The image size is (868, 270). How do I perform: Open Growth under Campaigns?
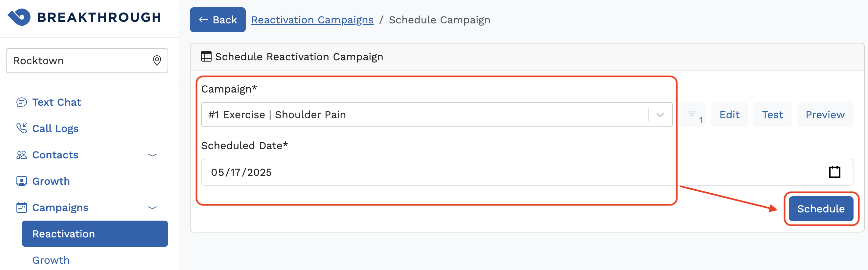coord(51,260)
